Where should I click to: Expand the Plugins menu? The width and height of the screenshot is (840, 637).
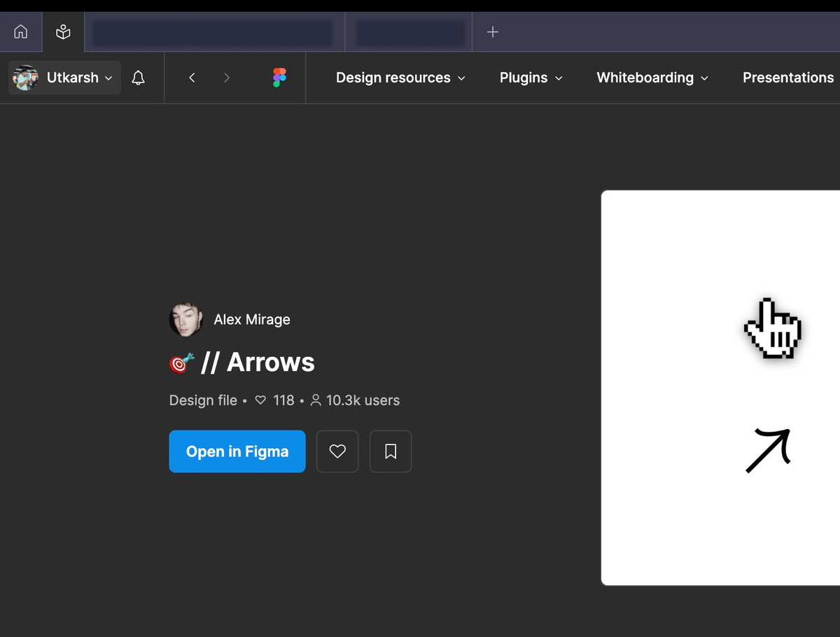pyautogui.click(x=531, y=78)
